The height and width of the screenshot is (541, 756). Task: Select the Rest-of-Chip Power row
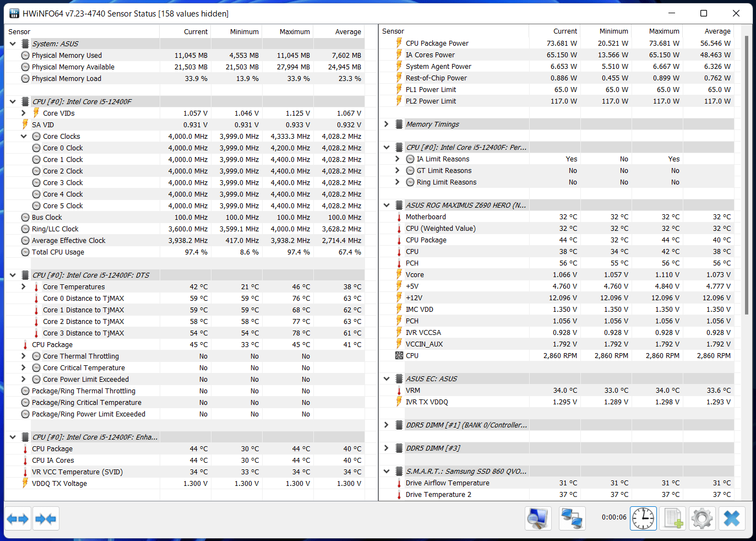click(557, 78)
